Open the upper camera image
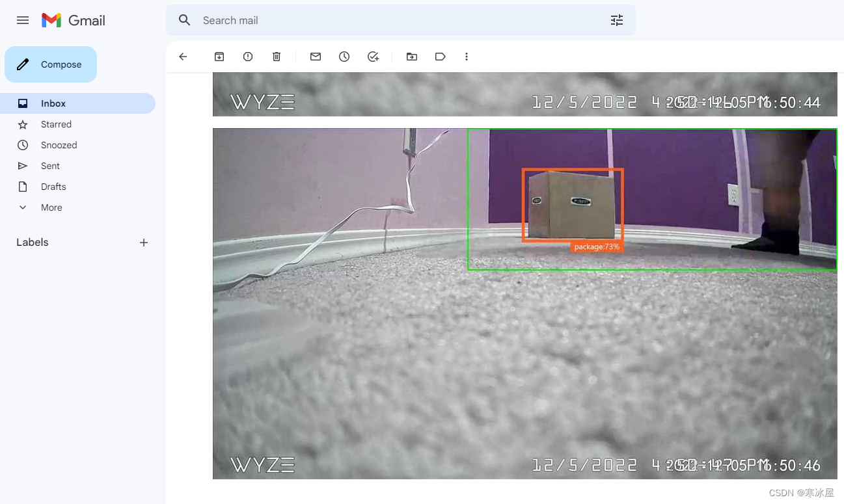The width and height of the screenshot is (844, 504). click(524, 94)
